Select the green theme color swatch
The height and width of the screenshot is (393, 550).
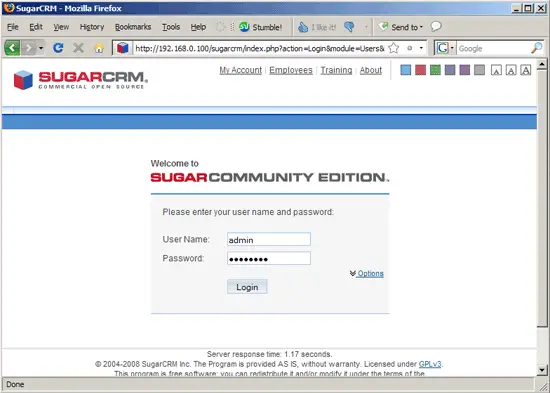click(435, 70)
